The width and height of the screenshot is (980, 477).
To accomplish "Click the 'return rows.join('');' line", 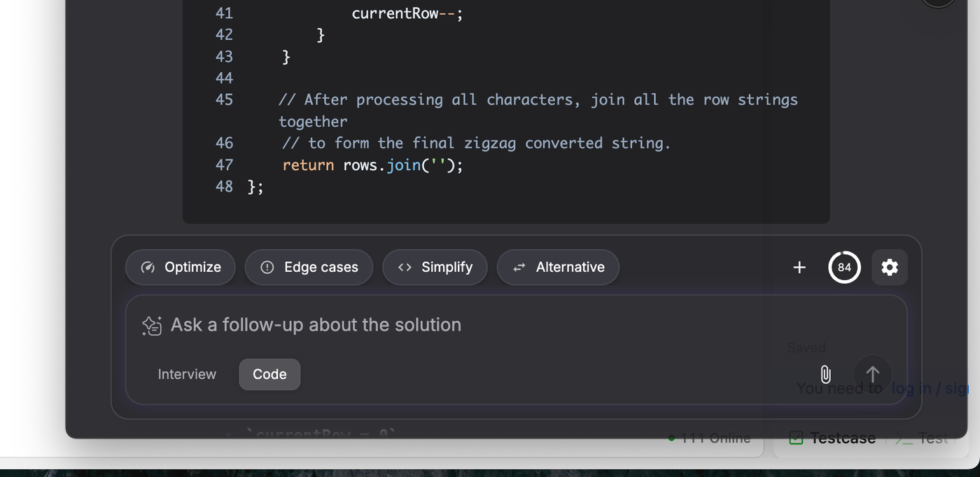I will 373,165.
